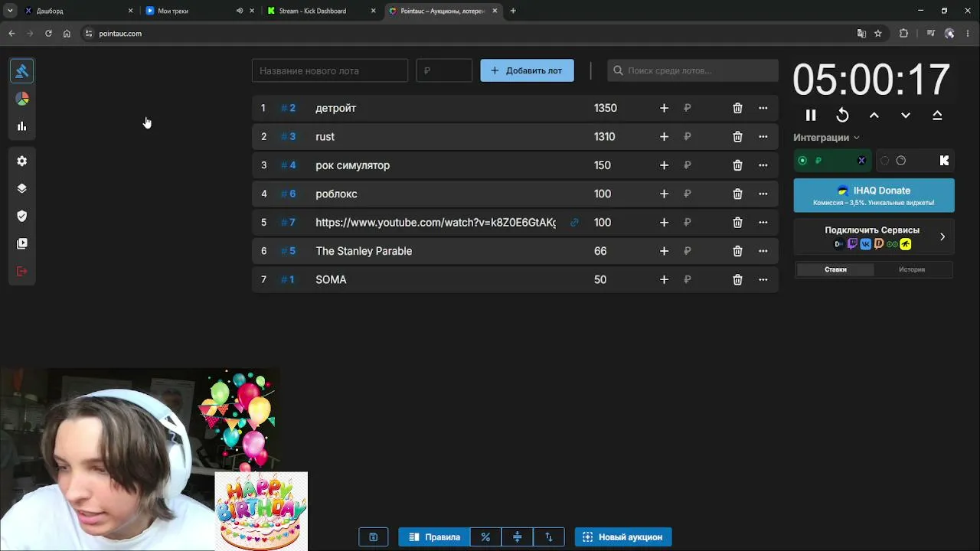Open the shield icon in left sidebar
This screenshot has height=551, width=980.
click(x=21, y=216)
